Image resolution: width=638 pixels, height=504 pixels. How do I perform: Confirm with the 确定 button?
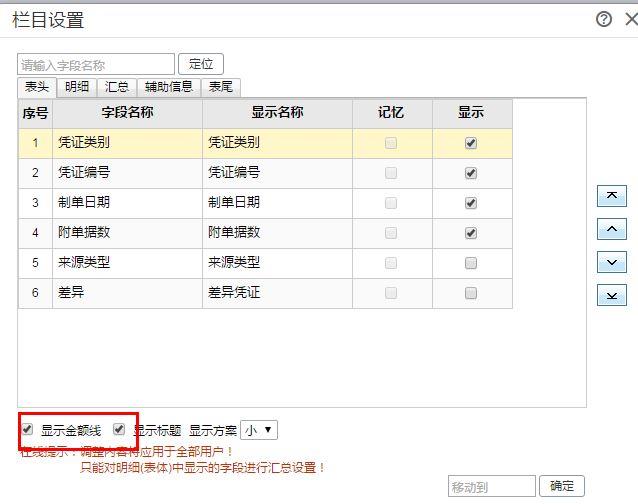tap(562, 486)
